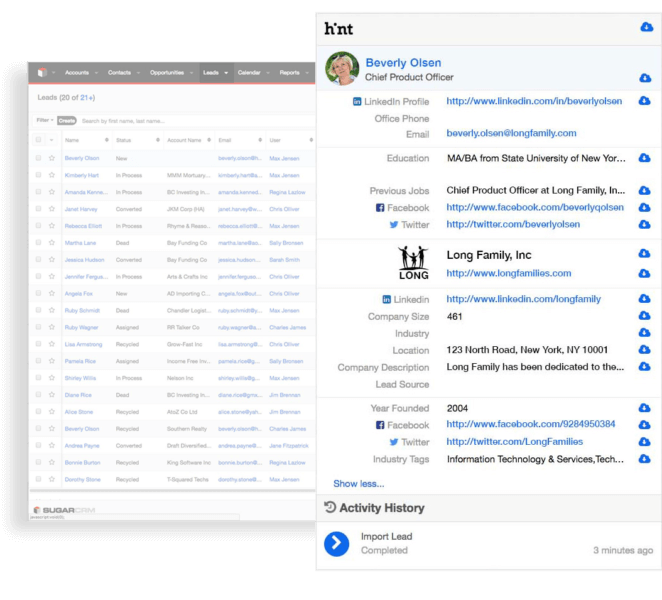The width and height of the screenshot is (662, 600).
Task: Select the Leads module tab
Action: [211, 73]
